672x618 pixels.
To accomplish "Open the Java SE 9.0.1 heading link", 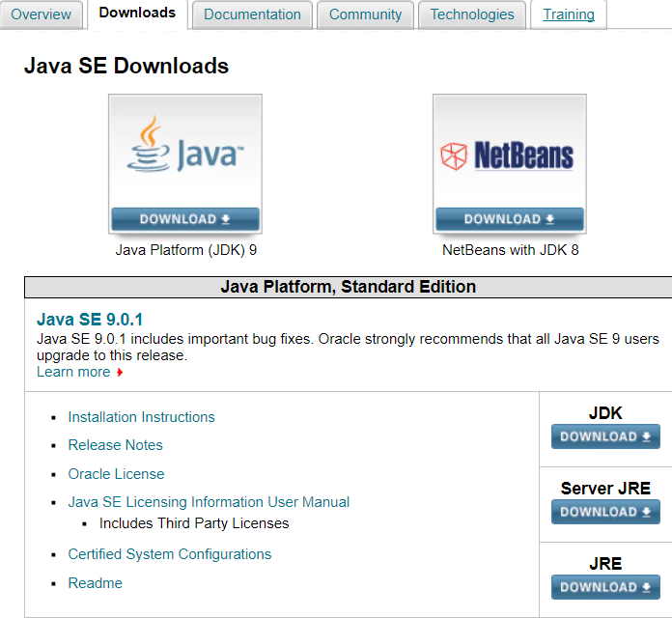I will pyautogui.click(x=90, y=320).
